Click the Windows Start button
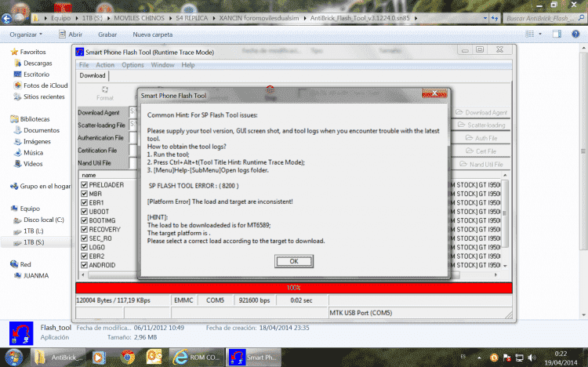Screen dimensions: 588x367 13,358
